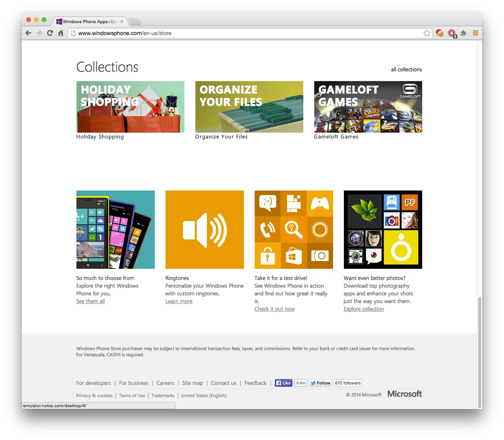Image resolution: width=504 pixels, height=440 pixels.
Task: Click the page icon in address bar
Action: [73, 33]
